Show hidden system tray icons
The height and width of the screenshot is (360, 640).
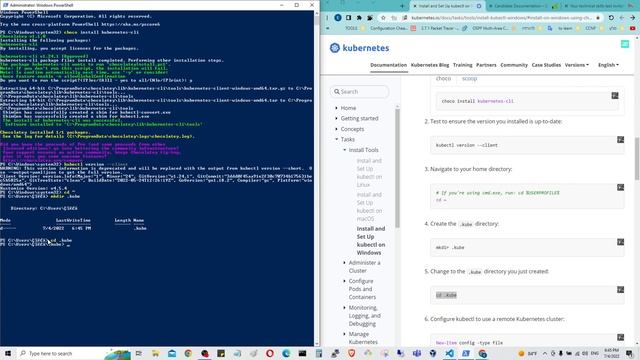[545, 353]
